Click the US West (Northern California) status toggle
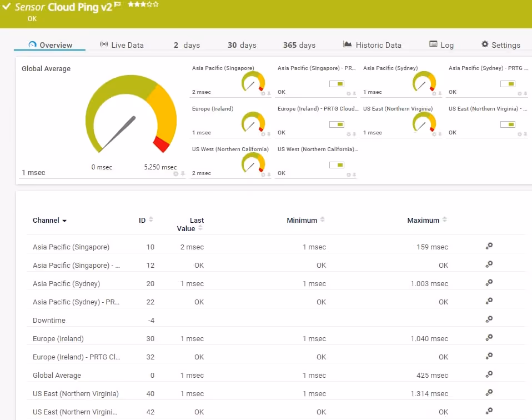This screenshot has width=532, height=420. point(337,165)
